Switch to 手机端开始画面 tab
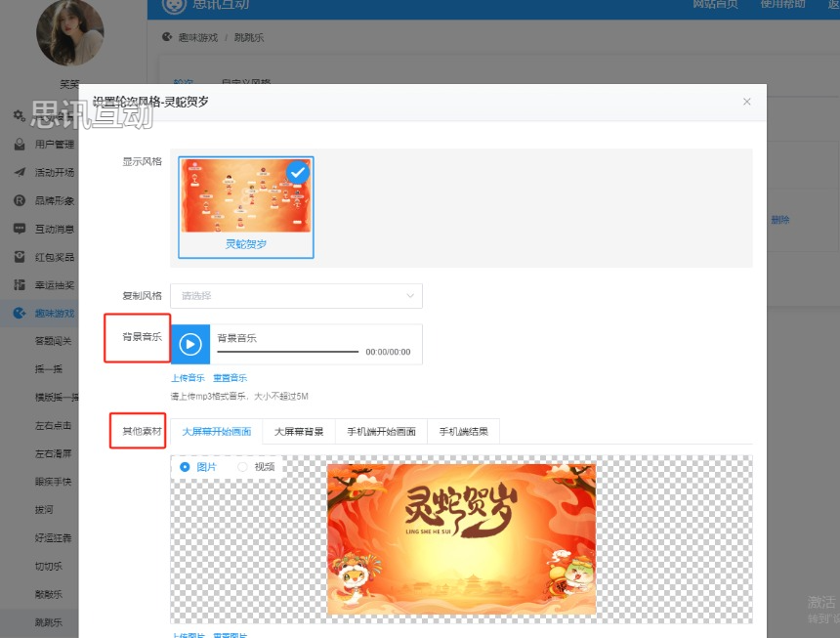Image resolution: width=840 pixels, height=638 pixels. pos(382,431)
